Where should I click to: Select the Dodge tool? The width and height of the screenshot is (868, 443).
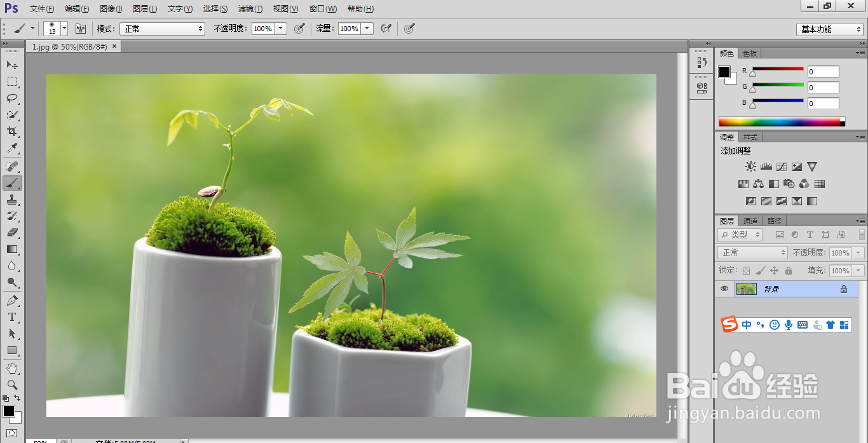tap(12, 282)
